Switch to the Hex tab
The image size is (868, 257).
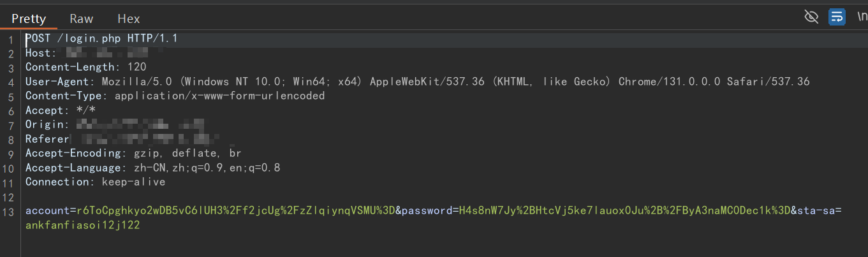(x=129, y=18)
